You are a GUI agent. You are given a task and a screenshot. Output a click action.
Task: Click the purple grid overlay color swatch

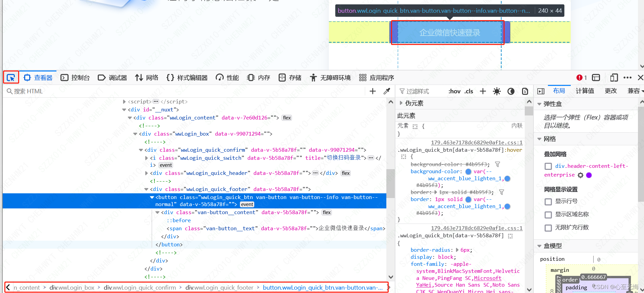pos(589,175)
